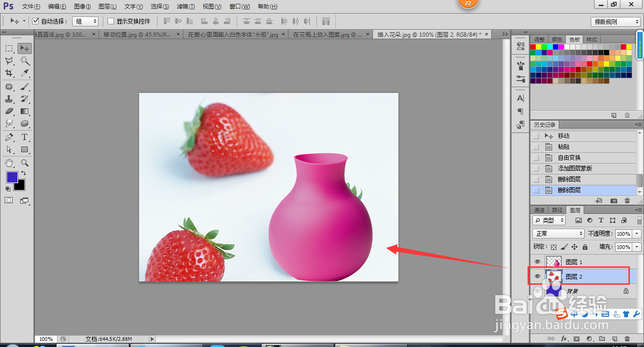
Task: Select the Hand tool
Action: click(9, 163)
